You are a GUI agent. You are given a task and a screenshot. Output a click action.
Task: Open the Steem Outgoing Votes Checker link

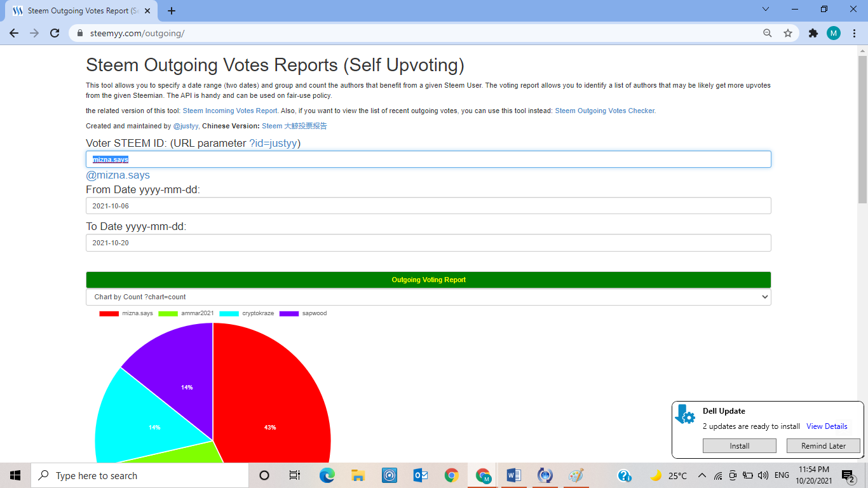click(604, 111)
